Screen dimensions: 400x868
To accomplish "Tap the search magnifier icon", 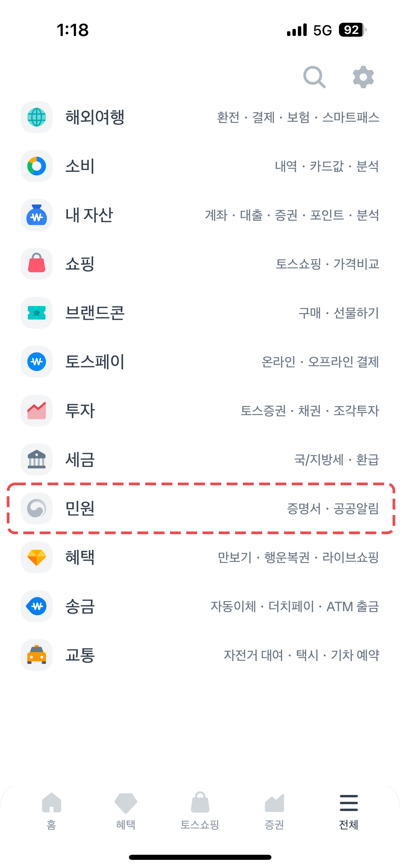I will pyautogui.click(x=314, y=77).
